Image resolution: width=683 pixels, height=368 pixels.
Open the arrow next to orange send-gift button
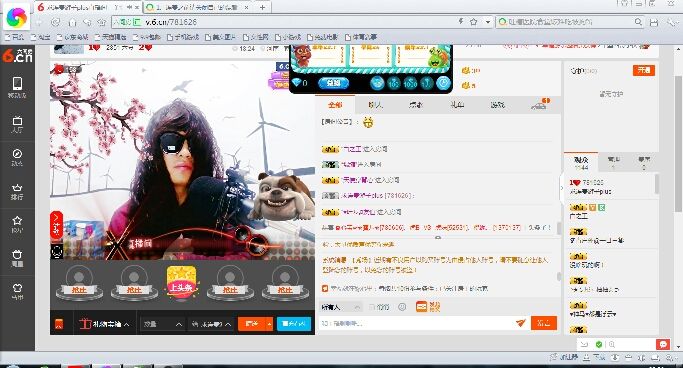point(270,324)
